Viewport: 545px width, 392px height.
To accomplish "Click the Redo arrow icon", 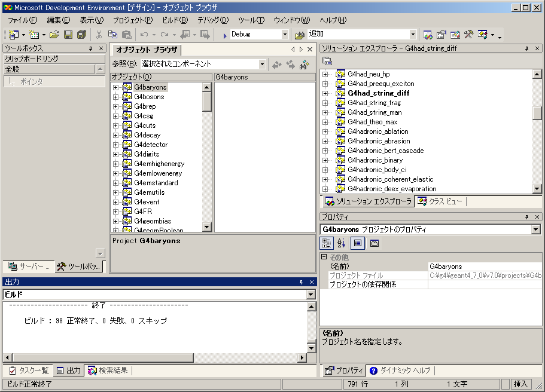I will 165,35.
